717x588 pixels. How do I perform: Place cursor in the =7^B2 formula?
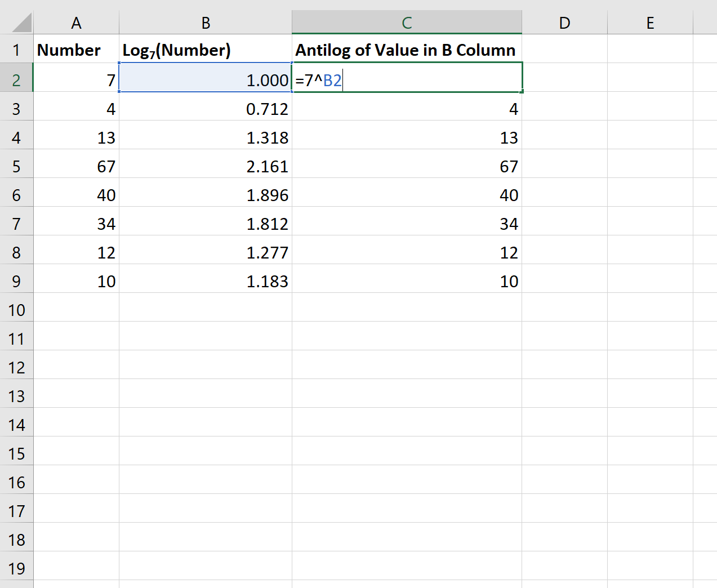pyautogui.click(x=318, y=79)
